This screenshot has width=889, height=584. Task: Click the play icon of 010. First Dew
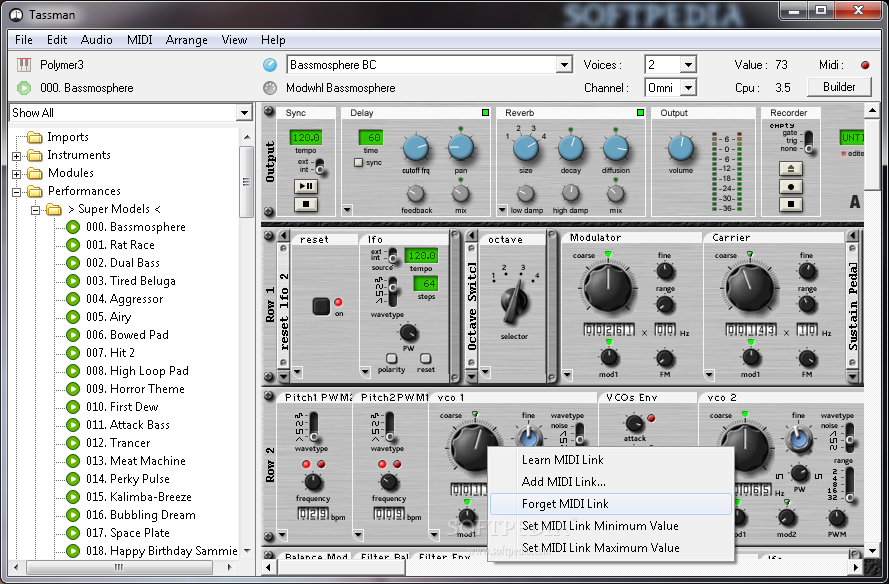[73, 407]
